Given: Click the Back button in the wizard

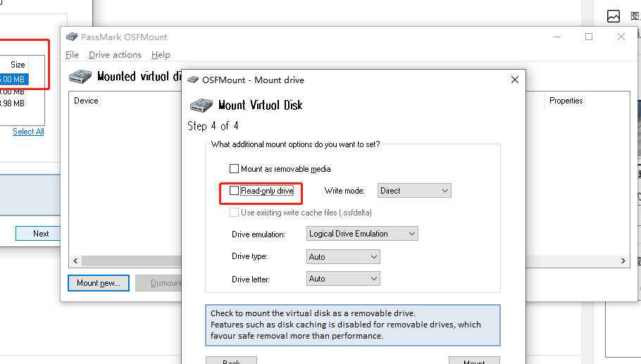Looking at the screenshot, I should tap(231, 360).
